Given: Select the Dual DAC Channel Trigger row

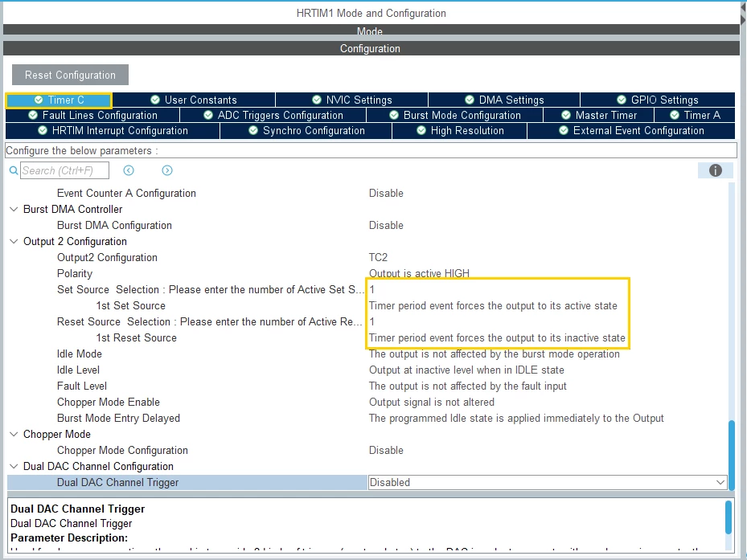Looking at the screenshot, I should tap(367, 482).
